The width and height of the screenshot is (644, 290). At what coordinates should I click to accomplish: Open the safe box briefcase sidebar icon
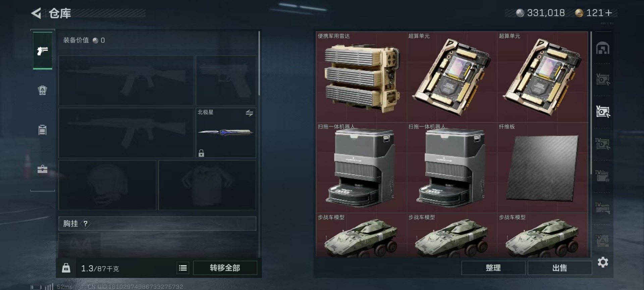coord(42,169)
